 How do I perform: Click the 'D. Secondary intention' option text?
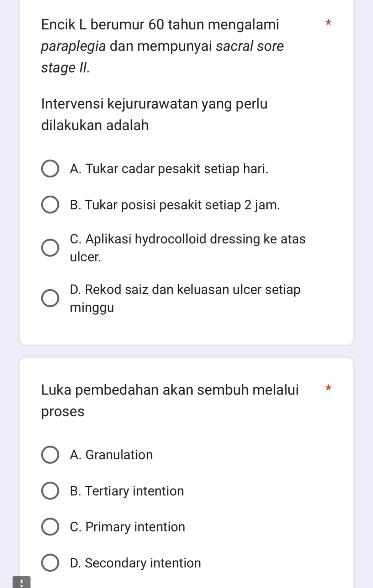136,563
